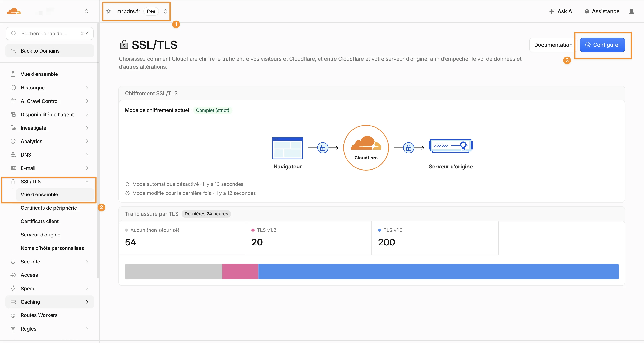The width and height of the screenshot is (644, 343).
Task: Open the Documentation link
Action: click(x=553, y=45)
